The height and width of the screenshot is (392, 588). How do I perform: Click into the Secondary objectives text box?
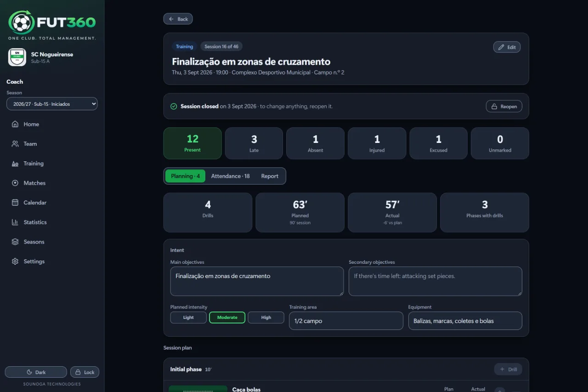coord(435,281)
